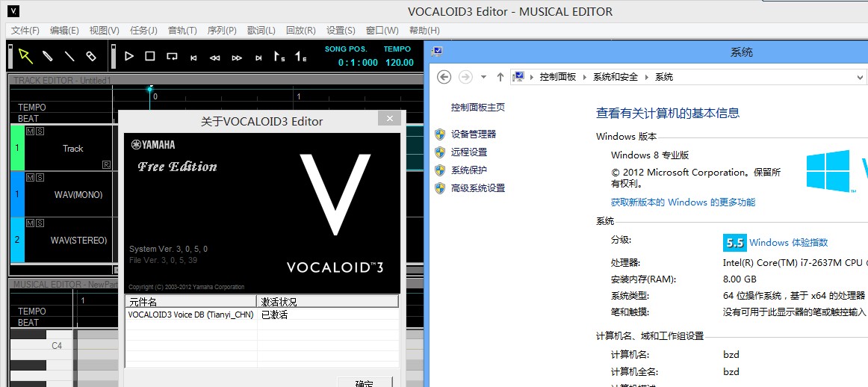Open 获取新版本的 Windows 的更多功能 link
Screen dimensions: 868x387
[x=683, y=202]
